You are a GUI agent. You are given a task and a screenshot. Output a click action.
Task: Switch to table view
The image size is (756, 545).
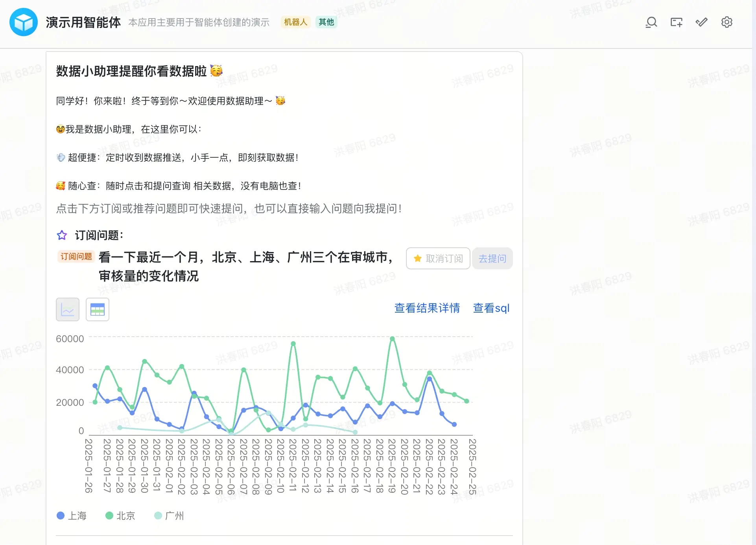click(x=98, y=309)
